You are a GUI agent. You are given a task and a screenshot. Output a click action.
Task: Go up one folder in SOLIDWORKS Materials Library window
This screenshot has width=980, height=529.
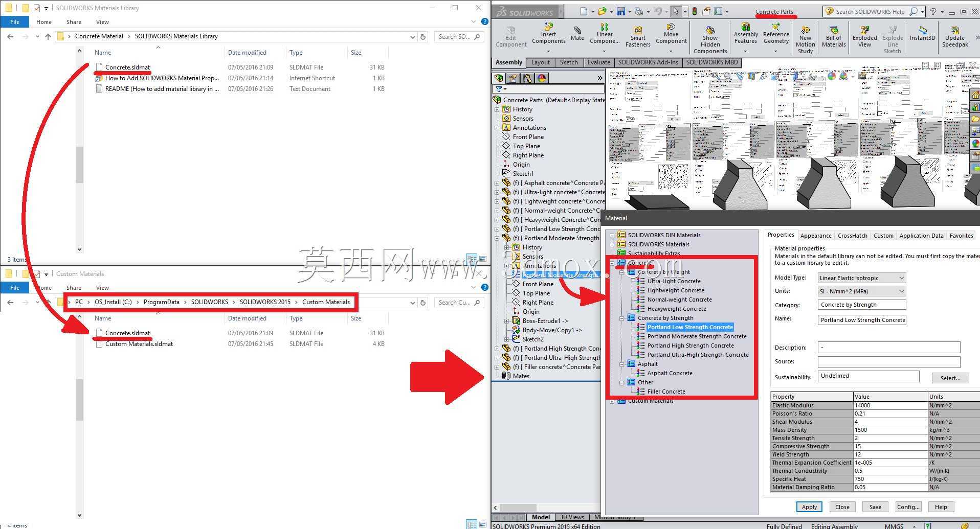point(48,37)
